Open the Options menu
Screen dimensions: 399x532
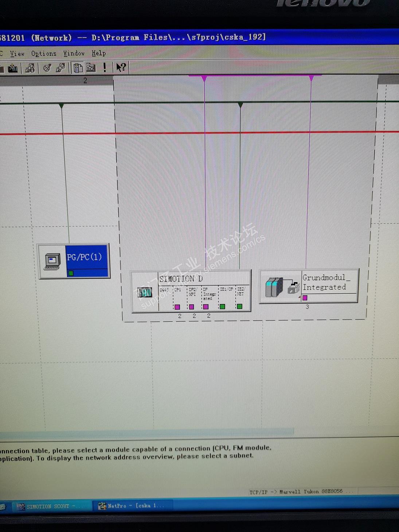point(44,54)
